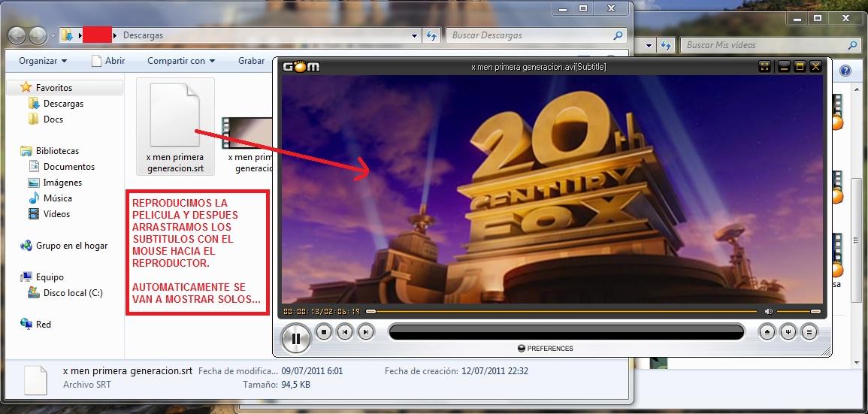Open Descargas under Favoritos
868x414 pixels.
(x=63, y=104)
